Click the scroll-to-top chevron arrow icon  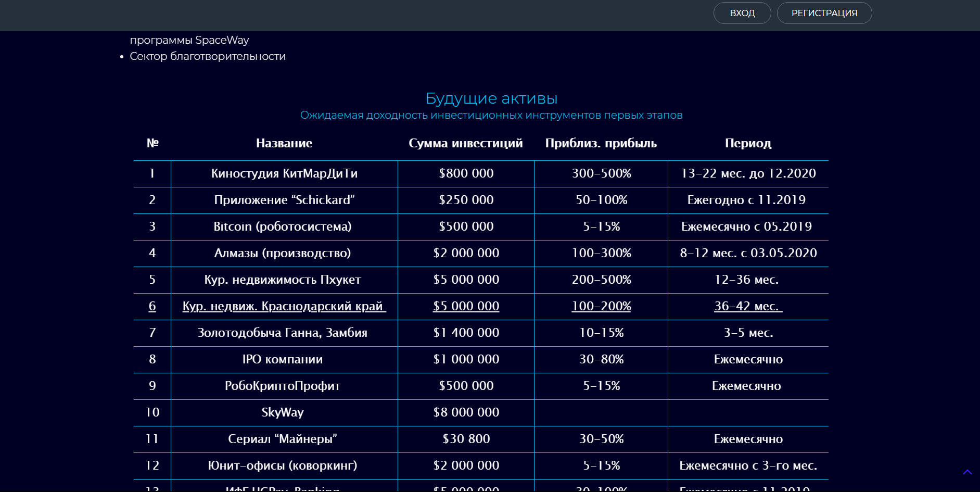point(968,472)
